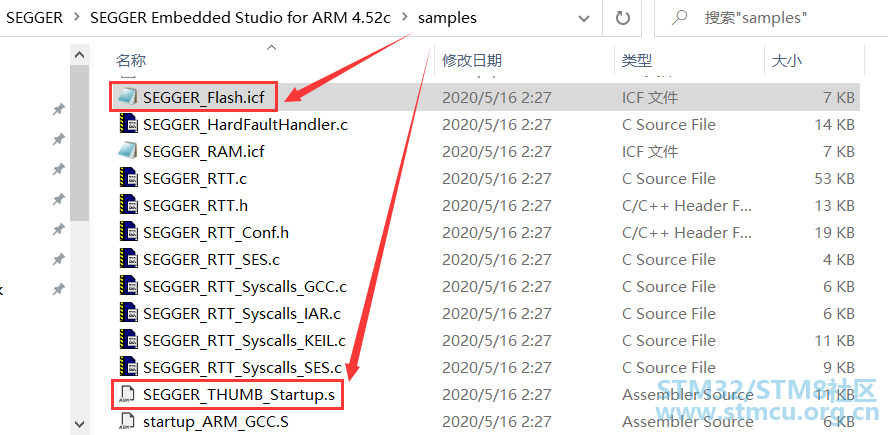Click the navigation pane scrollbar down arrow
The height and width of the screenshot is (435, 888).
(x=79, y=424)
